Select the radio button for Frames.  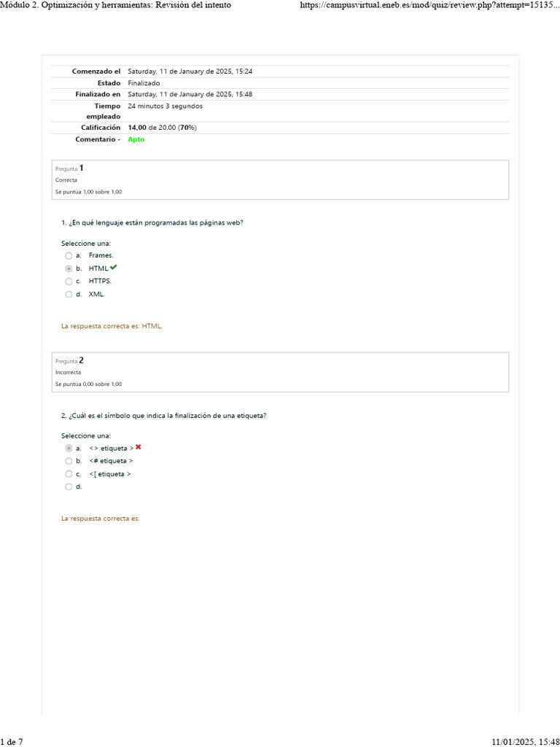point(69,255)
